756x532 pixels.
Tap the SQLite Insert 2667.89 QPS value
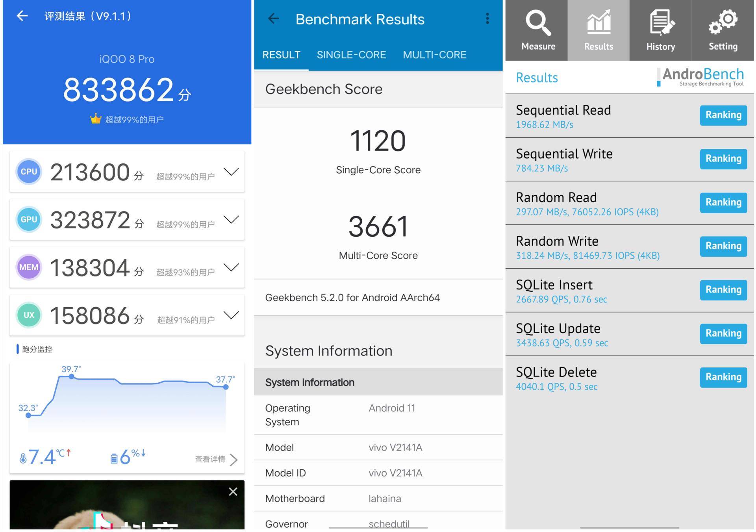click(x=561, y=299)
